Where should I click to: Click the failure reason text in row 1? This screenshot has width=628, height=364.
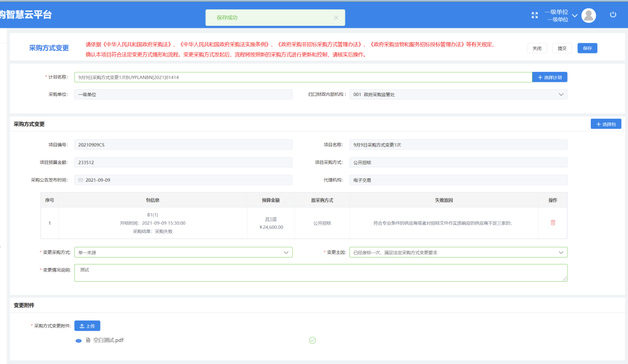pos(443,223)
